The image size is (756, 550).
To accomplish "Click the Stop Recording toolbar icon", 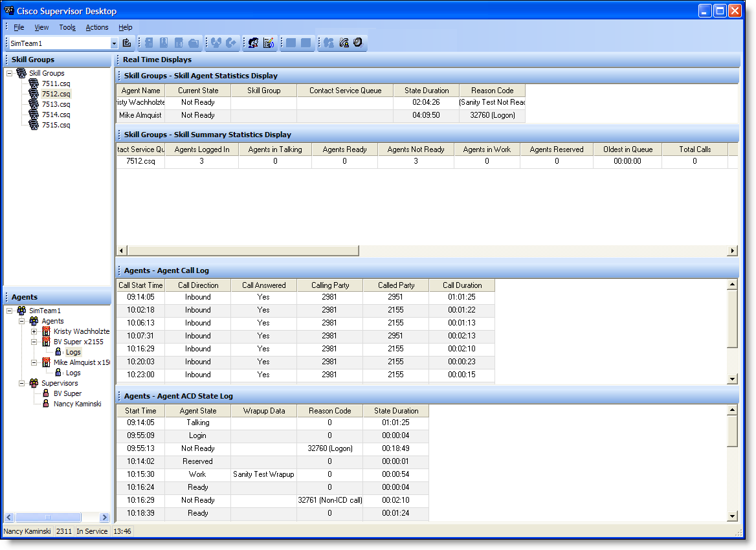I will point(306,43).
